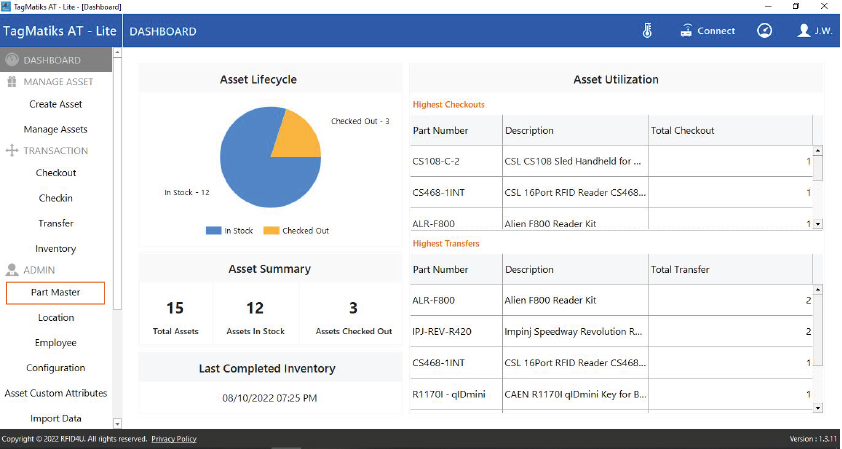The width and height of the screenshot is (842, 449).
Task: Click the blue In Stock legend swatch
Action: coord(213,231)
